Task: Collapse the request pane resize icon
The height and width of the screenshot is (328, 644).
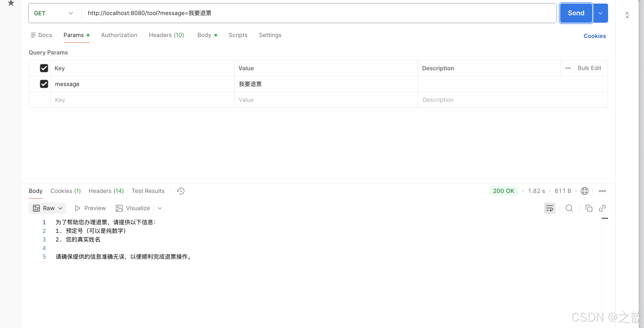Action: coord(627,15)
